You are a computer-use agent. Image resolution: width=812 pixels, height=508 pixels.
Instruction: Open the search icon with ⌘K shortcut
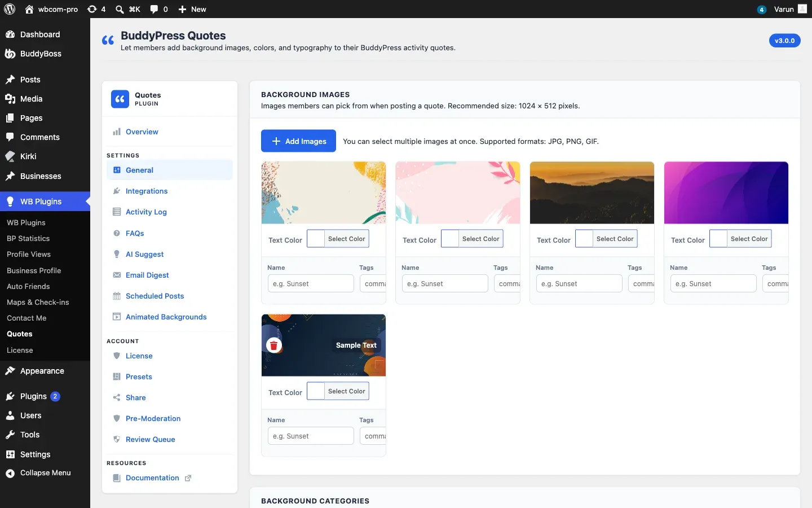[128, 9]
